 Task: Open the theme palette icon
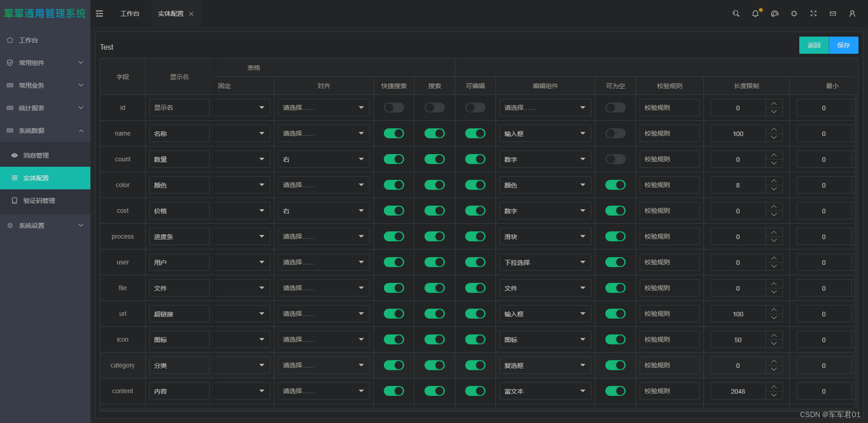click(x=775, y=14)
